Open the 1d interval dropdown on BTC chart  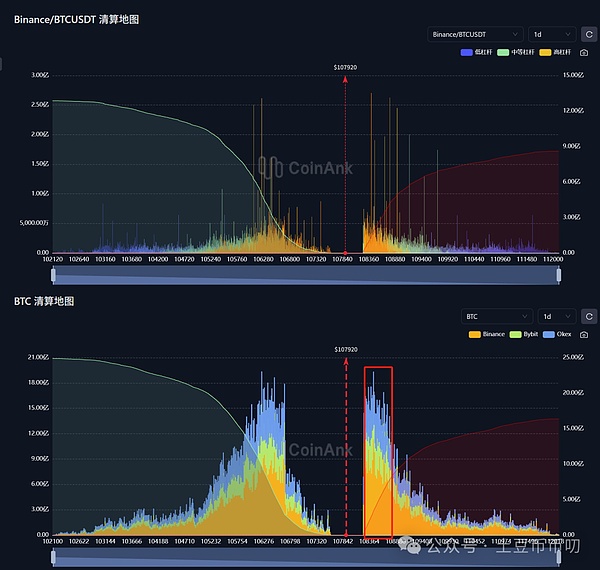553,316
